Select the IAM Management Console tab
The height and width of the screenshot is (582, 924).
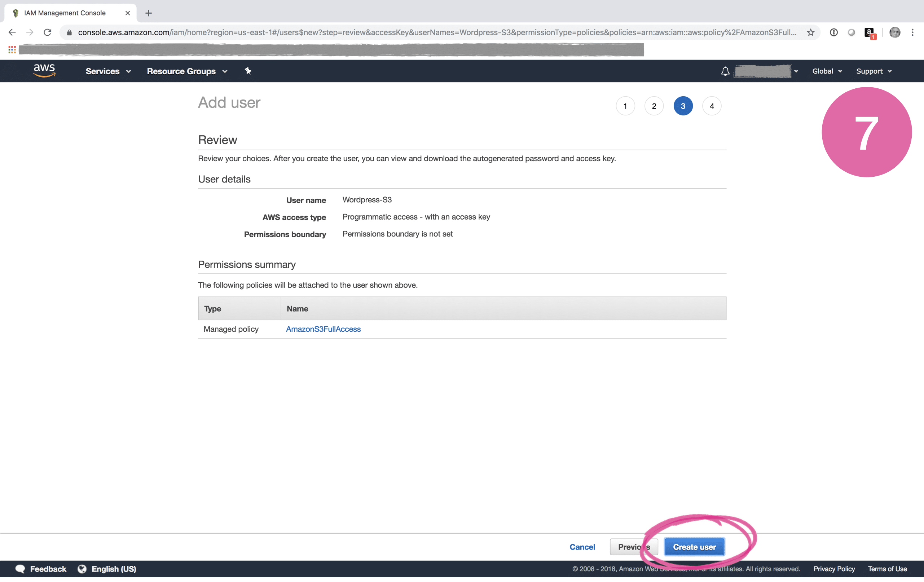coord(71,13)
